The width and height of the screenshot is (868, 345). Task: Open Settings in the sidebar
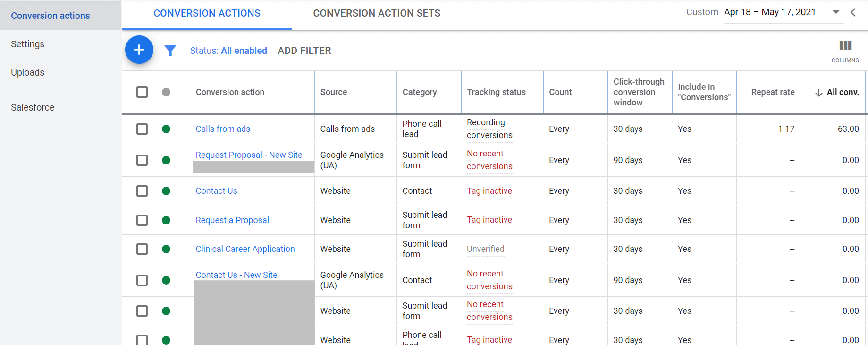coord(27,44)
